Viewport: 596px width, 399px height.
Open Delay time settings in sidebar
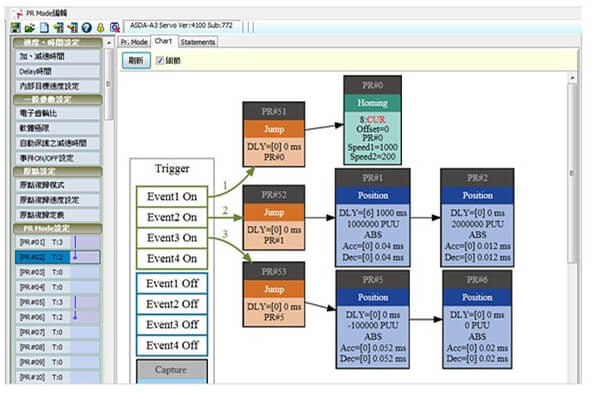click(58, 71)
